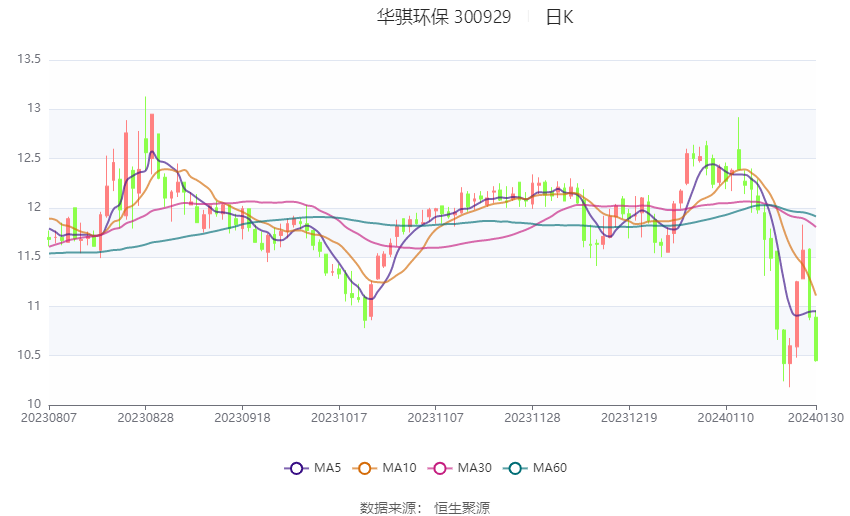This screenshot has width=850, height=516.
Task: Click the 10.5 price axis label
Action: [x=29, y=355]
